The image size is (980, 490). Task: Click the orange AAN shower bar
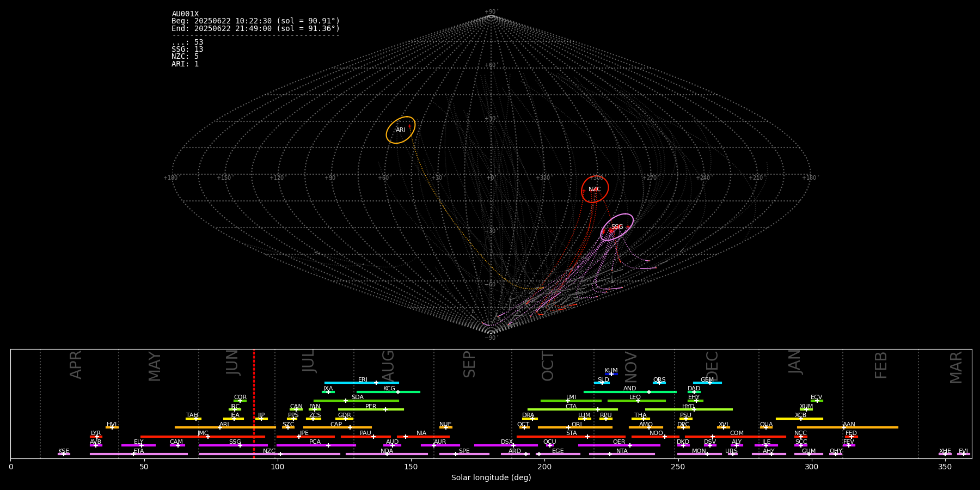click(x=848, y=427)
